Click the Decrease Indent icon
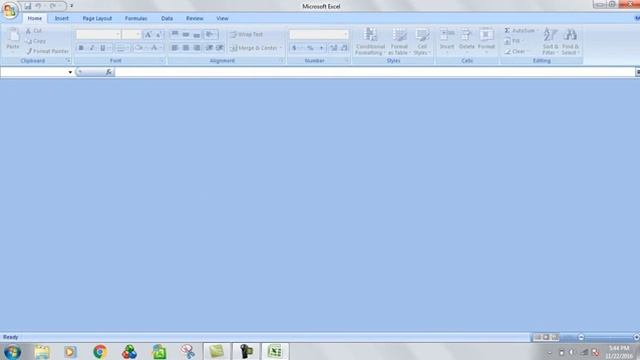This screenshot has width=640, height=360. click(209, 48)
